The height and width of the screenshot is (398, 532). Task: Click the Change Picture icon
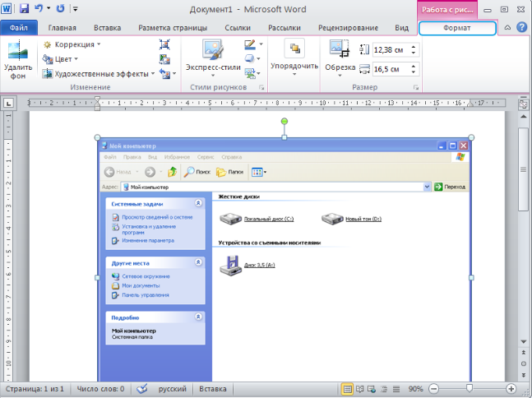tap(164, 59)
